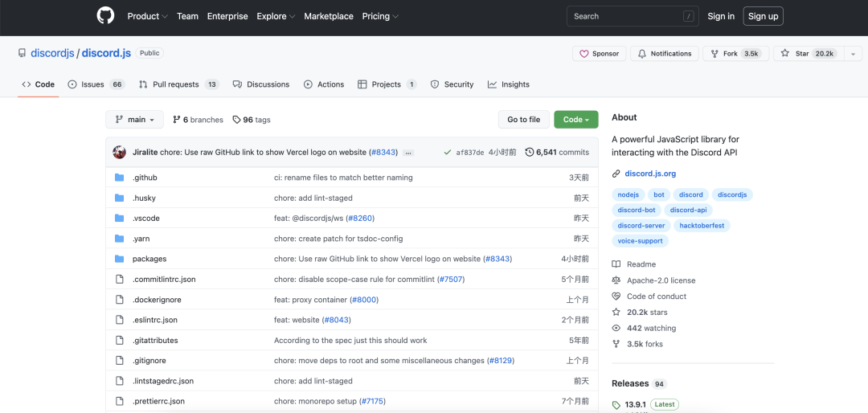Screen dimensions: 868x413
Task: Click the .yarn folder icon
Action: (x=119, y=239)
